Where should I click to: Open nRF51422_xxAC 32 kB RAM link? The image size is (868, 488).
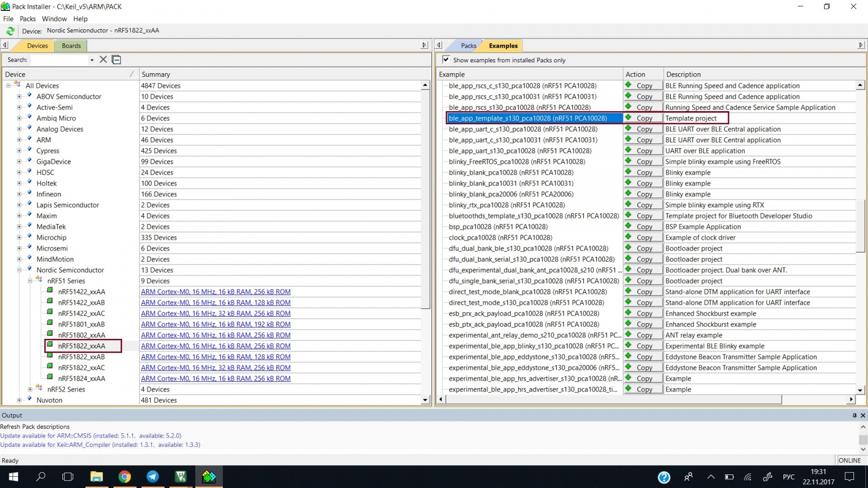[216, 313]
